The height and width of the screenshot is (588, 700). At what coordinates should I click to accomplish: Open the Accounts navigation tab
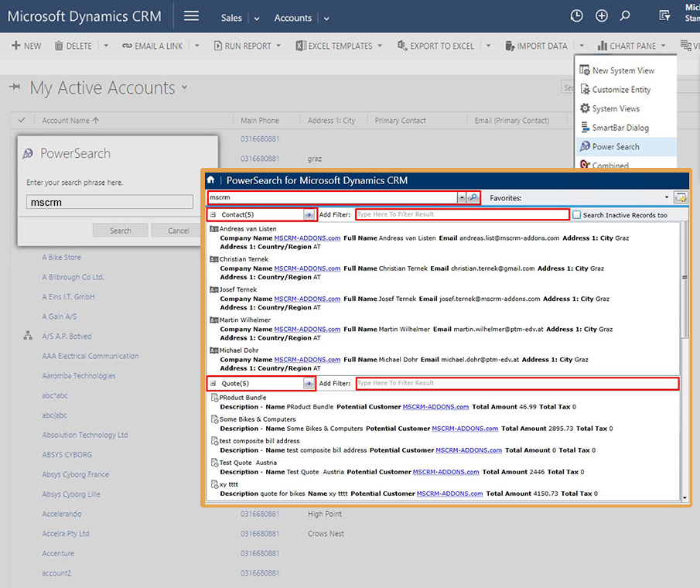[293, 18]
